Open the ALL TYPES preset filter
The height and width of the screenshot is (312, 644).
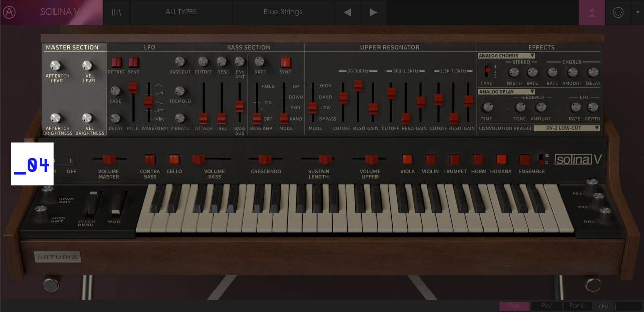click(x=181, y=12)
